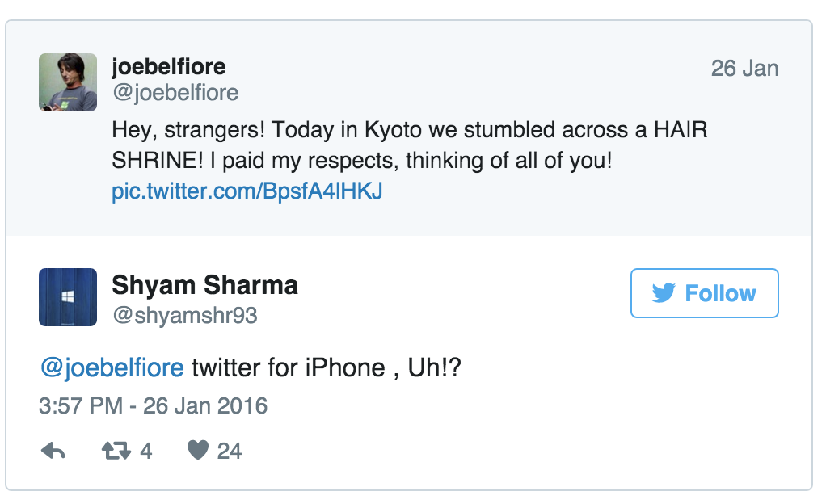Open the pic.twitter.com/BpsfA4lHKJ link
Screen dimensions: 826x504
click(x=247, y=192)
